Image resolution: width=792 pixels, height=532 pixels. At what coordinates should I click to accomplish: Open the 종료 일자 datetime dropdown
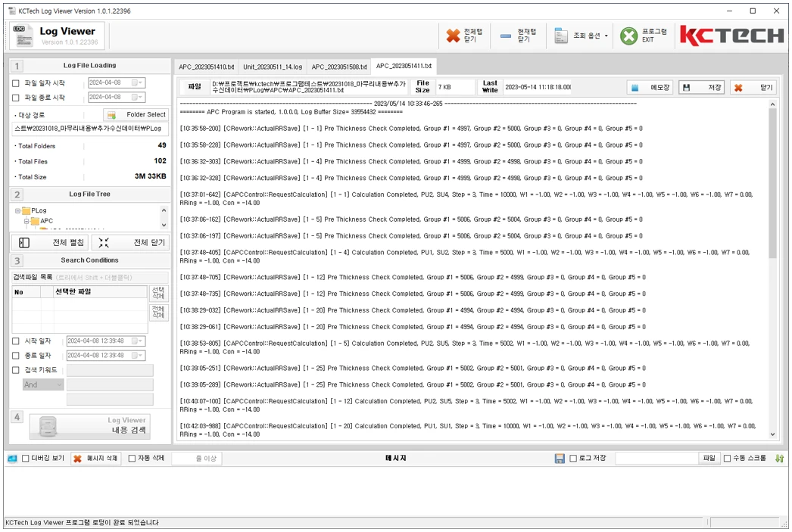pos(137,356)
